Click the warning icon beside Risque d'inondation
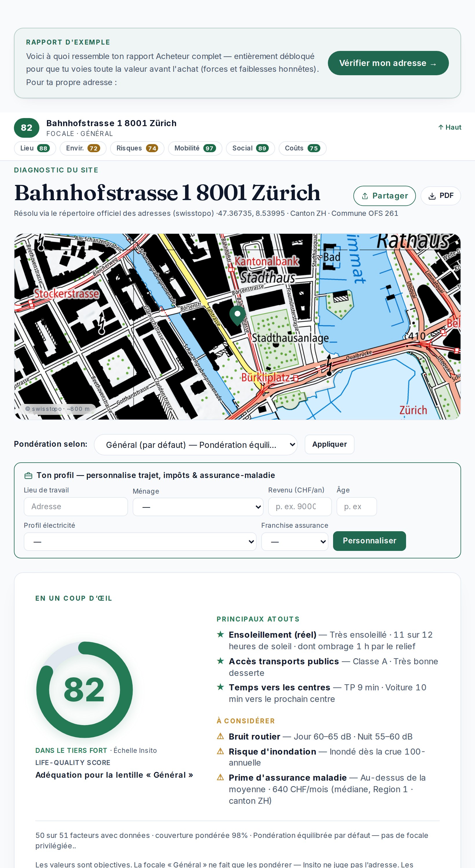This screenshot has width=475, height=868. tap(220, 751)
